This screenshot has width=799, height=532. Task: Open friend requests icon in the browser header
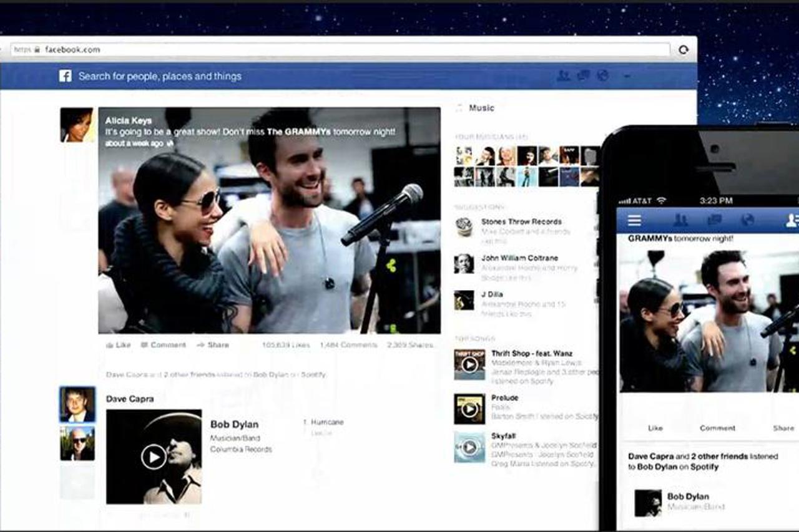(563, 75)
